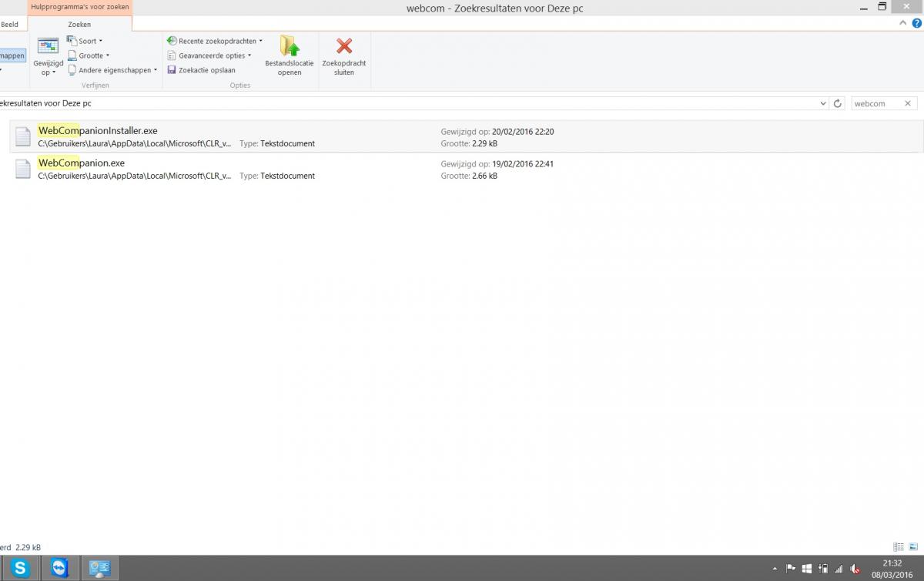Image resolution: width=924 pixels, height=581 pixels.
Task: Select WebCompanionInstaller.exe file name
Action: 98,131
